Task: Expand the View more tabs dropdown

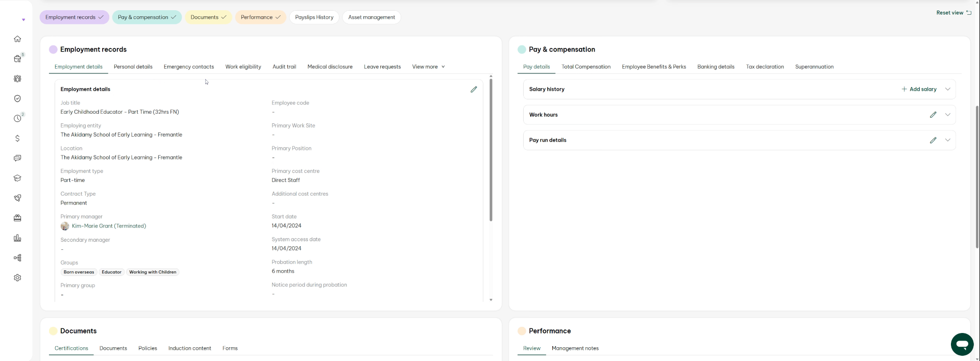Action: (428, 67)
